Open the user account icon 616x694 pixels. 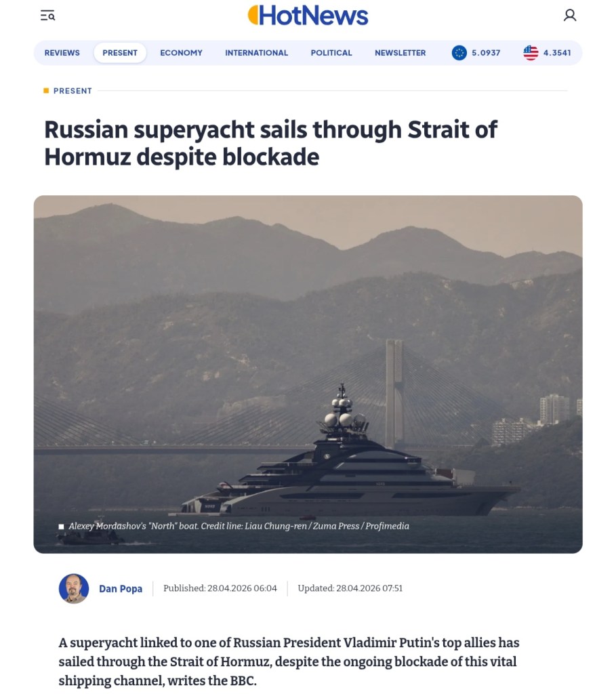click(x=570, y=15)
